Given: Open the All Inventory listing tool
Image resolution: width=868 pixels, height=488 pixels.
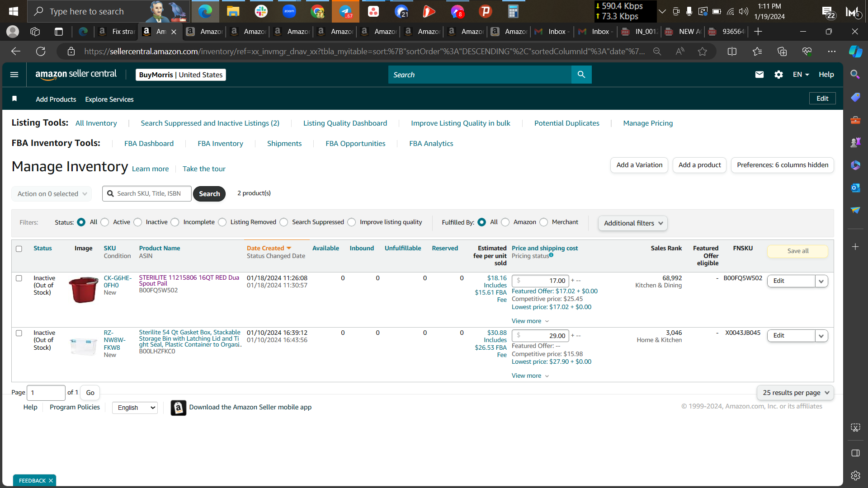Looking at the screenshot, I should pos(96,123).
